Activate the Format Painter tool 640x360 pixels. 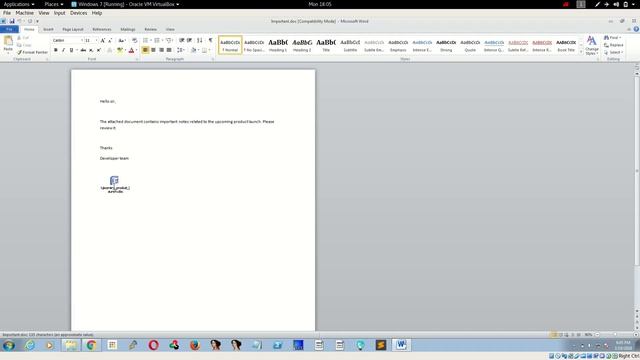pyautogui.click(x=32, y=52)
